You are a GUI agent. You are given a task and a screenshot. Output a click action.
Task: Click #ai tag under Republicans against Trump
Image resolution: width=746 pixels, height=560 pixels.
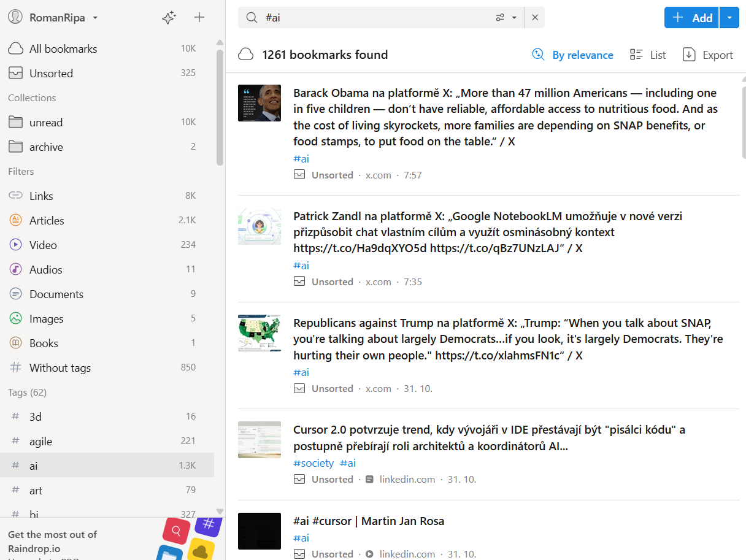pos(301,372)
